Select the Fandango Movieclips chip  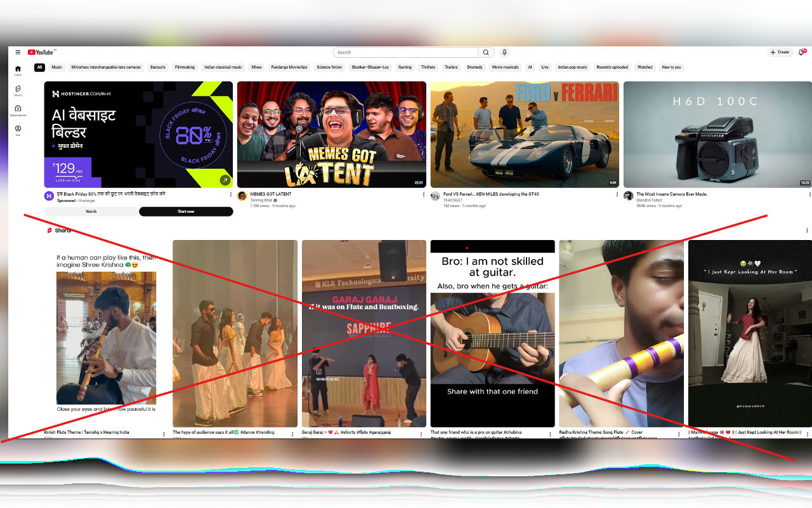click(289, 67)
